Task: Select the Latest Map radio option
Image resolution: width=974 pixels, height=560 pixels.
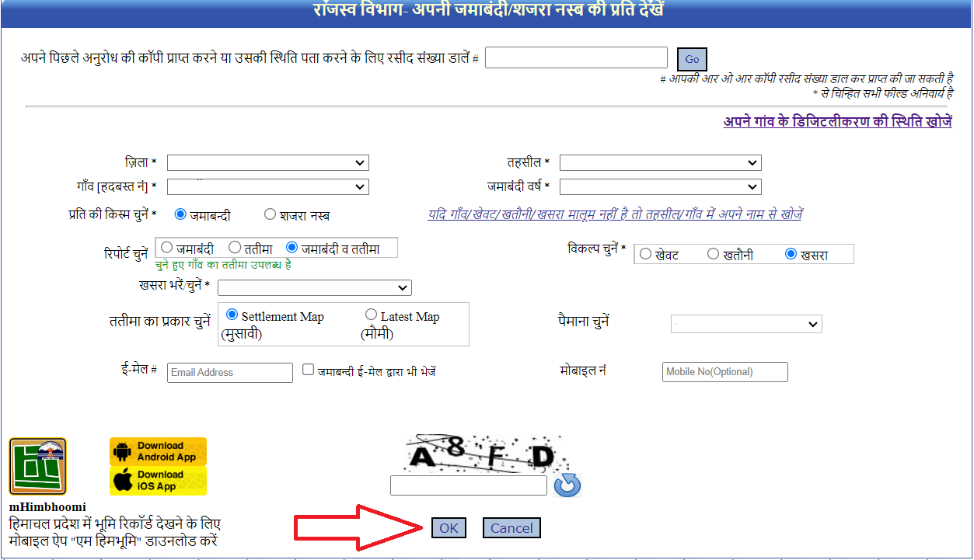Action: pyautogui.click(x=372, y=315)
